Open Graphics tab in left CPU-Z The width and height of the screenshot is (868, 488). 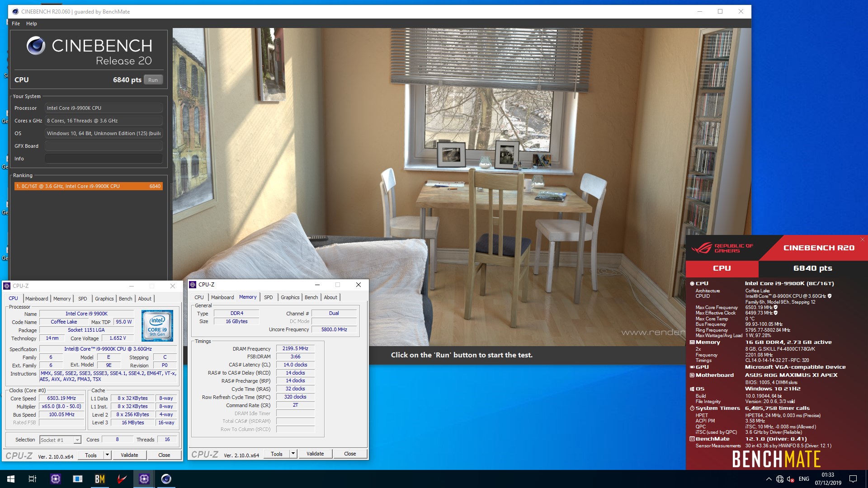[104, 299]
